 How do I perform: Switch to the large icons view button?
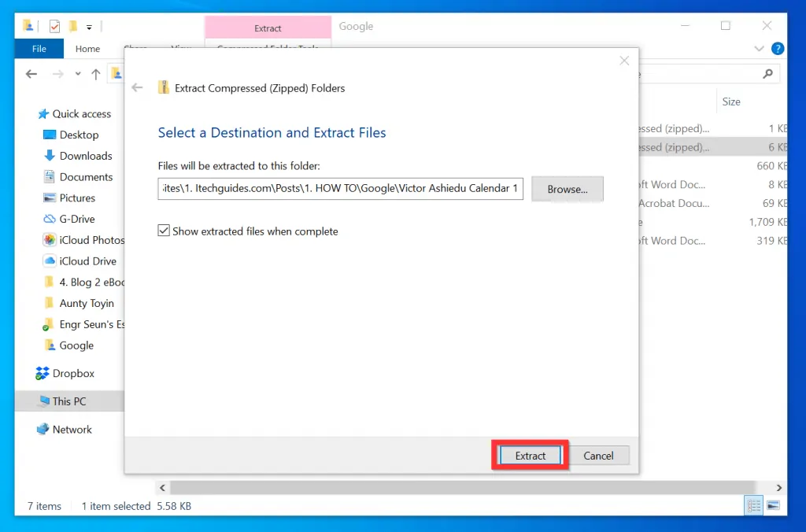point(773,505)
